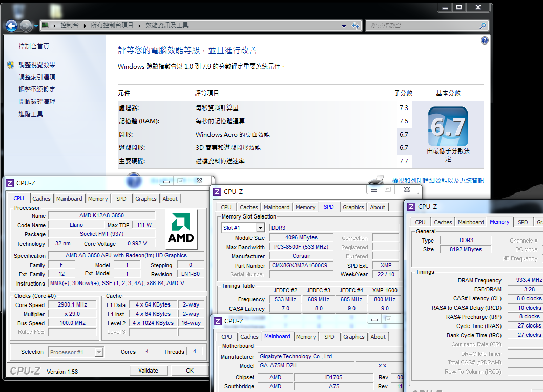Screen dimensions: 543x392
Task: Click 所有控制台項目 breadcrumb
Action: pyautogui.click(x=112, y=25)
